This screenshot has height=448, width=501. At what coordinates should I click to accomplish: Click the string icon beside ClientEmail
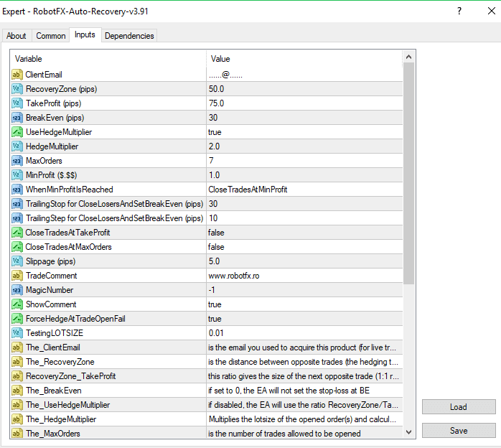point(17,75)
